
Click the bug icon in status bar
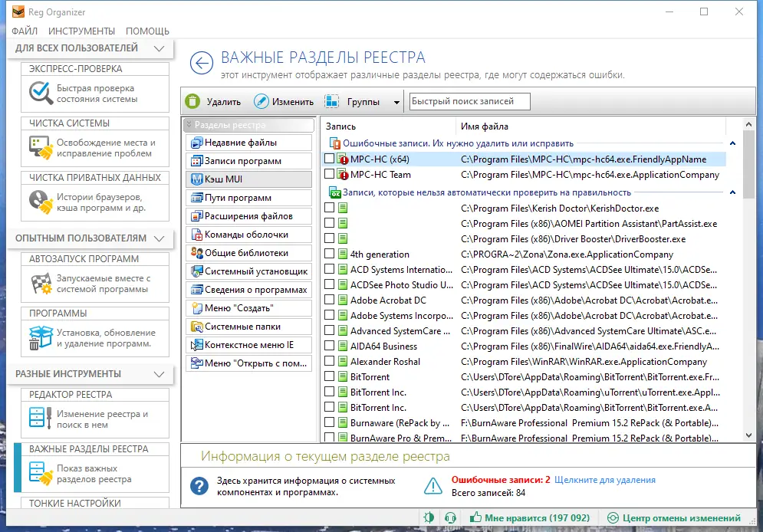coord(429,517)
